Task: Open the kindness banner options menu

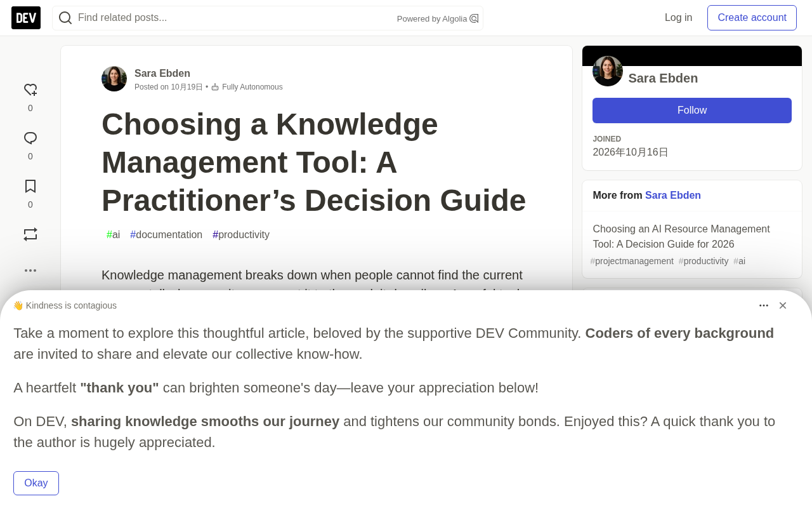Action: click(764, 305)
